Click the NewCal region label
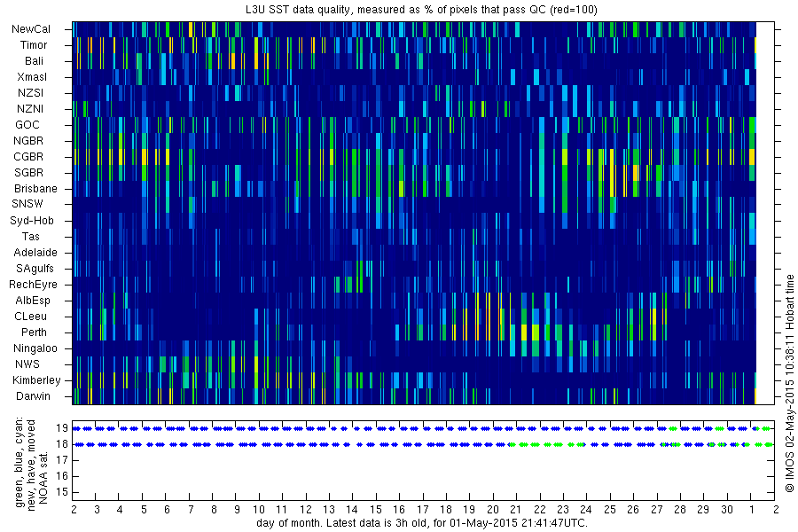Screen dimensions: 798x532 31,29
